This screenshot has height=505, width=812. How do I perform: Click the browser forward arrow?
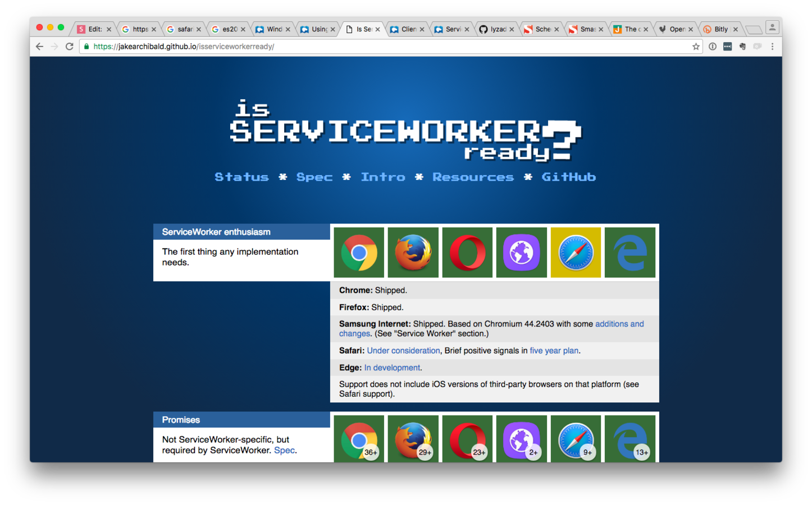[x=54, y=47]
